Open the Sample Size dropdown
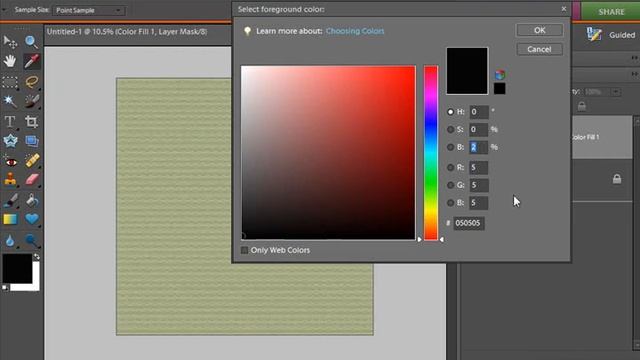This screenshot has height=360, width=640. pos(89,10)
